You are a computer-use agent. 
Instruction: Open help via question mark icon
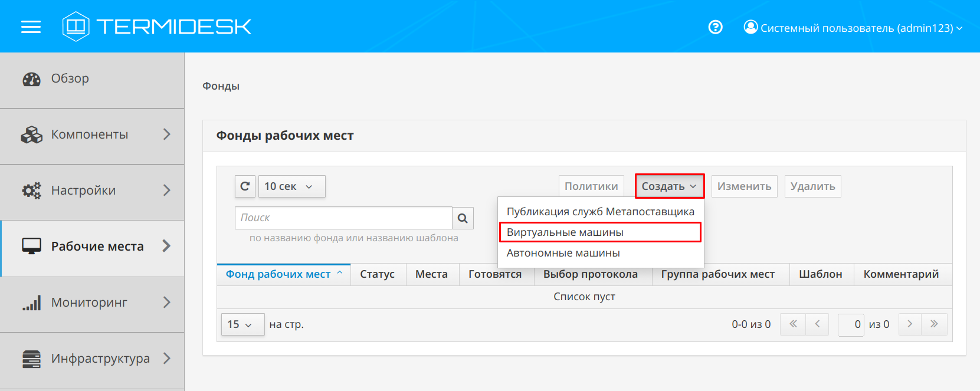pyautogui.click(x=715, y=27)
